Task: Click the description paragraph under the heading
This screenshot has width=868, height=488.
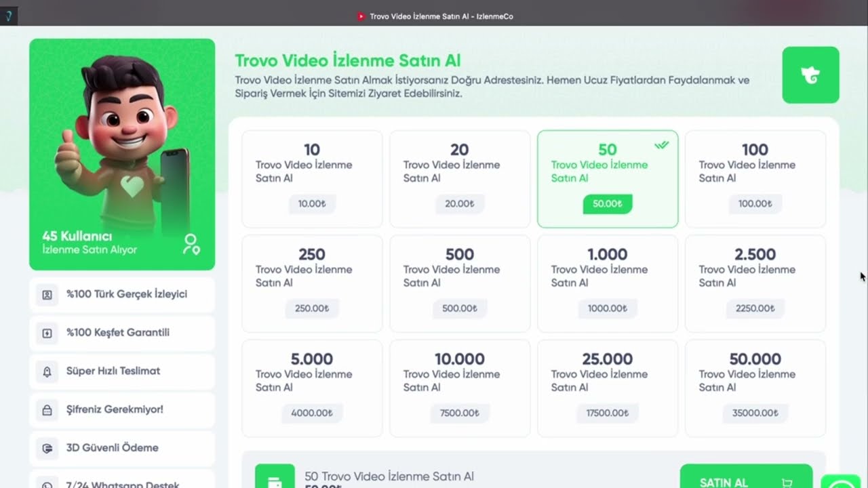Action: point(492,87)
